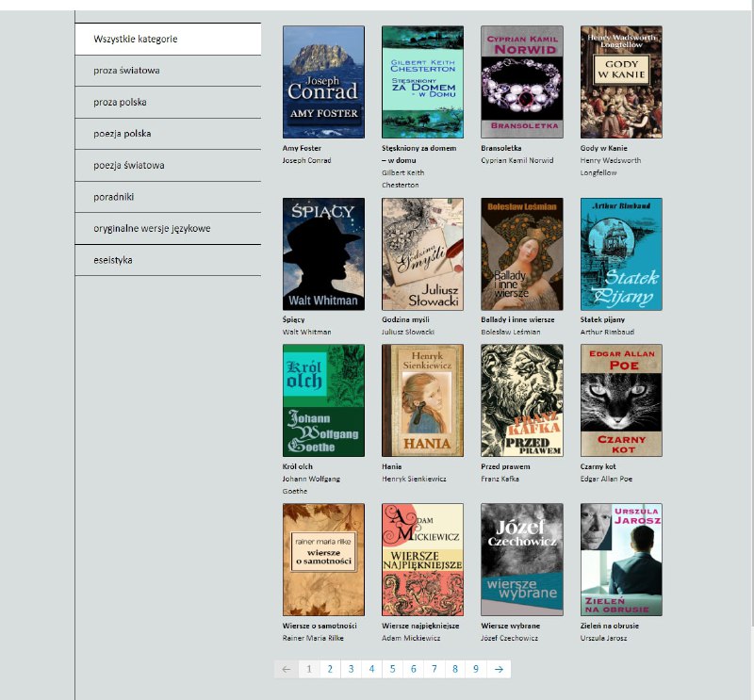The height and width of the screenshot is (700, 754).
Task: Click the 'Król olch' title link
Action: (x=298, y=466)
